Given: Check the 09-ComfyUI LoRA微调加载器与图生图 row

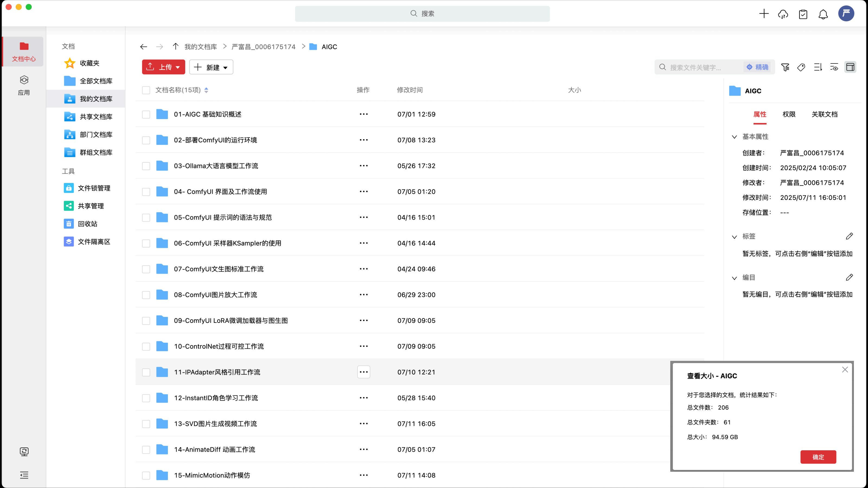Looking at the screenshot, I should tap(146, 321).
